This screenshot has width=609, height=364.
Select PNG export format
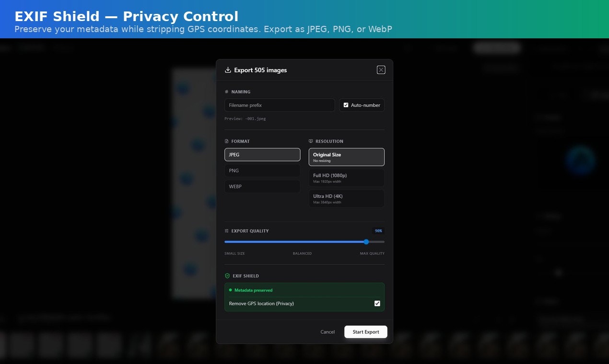pyautogui.click(x=262, y=171)
